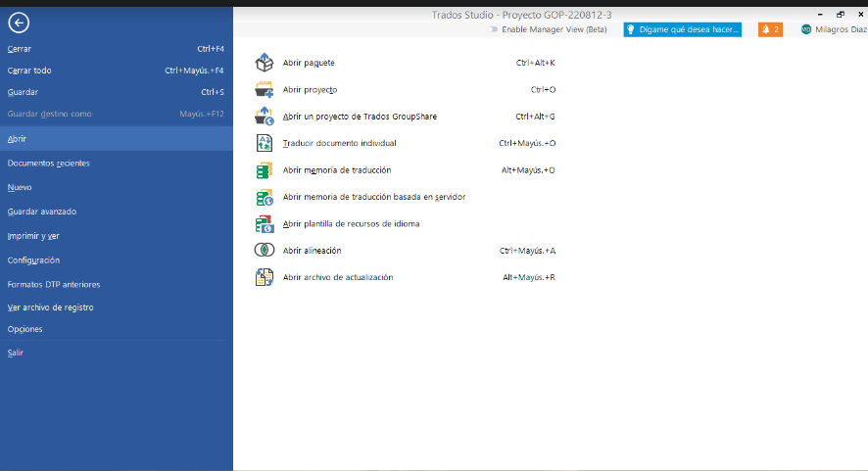Click Abrir memoria de traducción basada en servidor

click(x=374, y=197)
